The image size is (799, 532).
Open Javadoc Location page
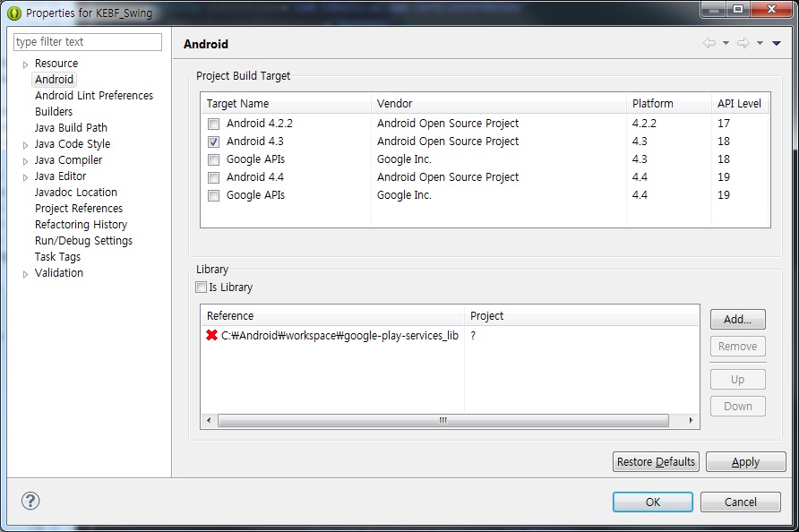(76, 192)
